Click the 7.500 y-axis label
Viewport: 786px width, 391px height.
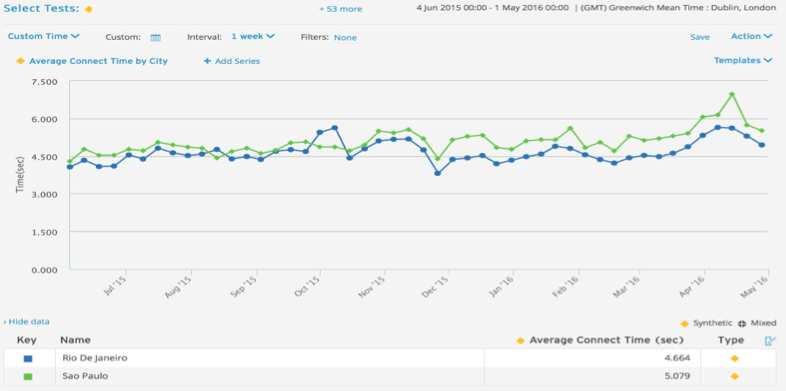coord(45,82)
